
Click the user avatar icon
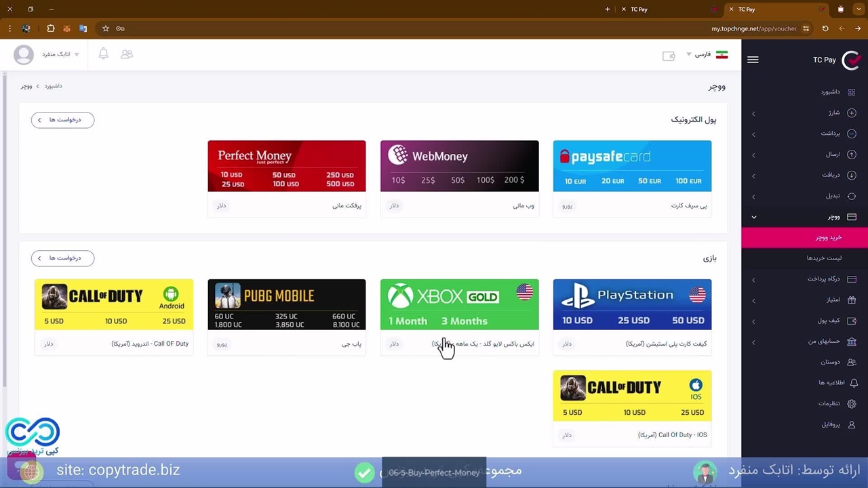[x=24, y=54]
